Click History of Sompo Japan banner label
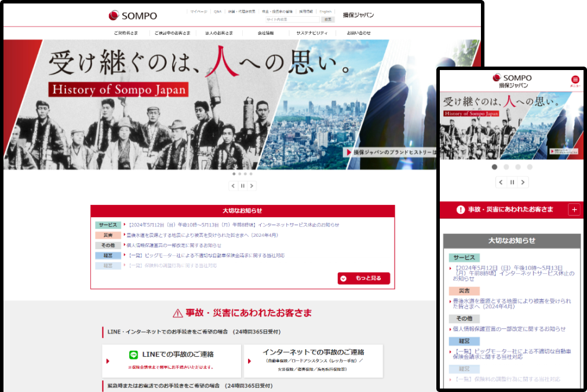 tap(118, 90)
